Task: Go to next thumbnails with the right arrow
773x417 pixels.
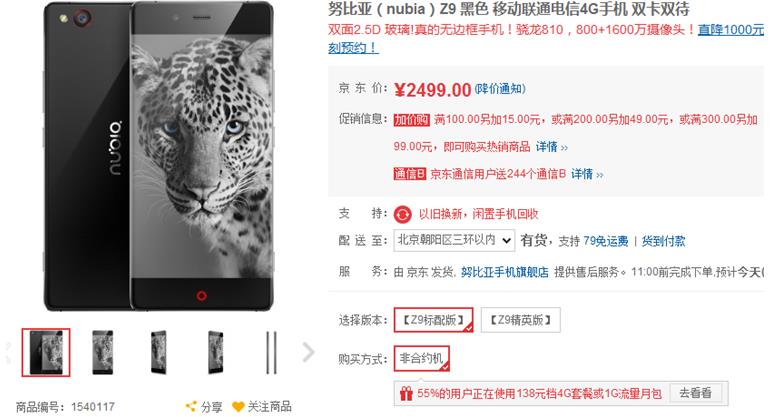Action: click(309, 352)
